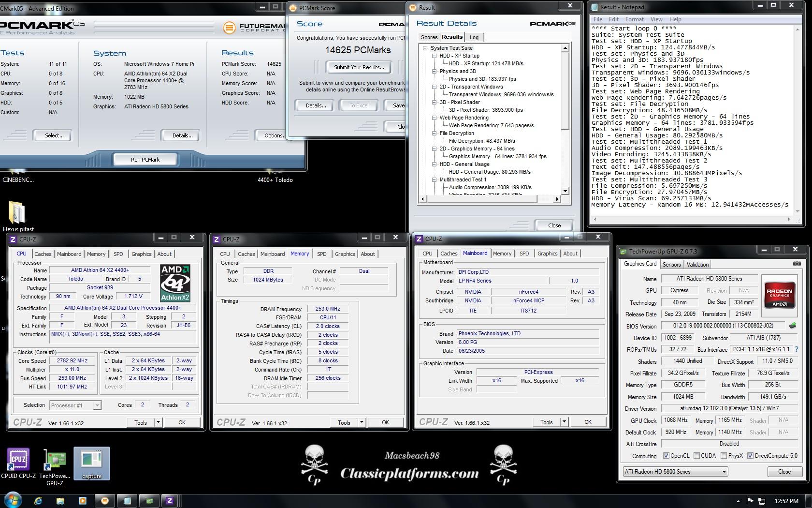The height and width of the screenshot is (508, 812).
Task: Collapse the File Decryption tree node
Action: point(435,133)
